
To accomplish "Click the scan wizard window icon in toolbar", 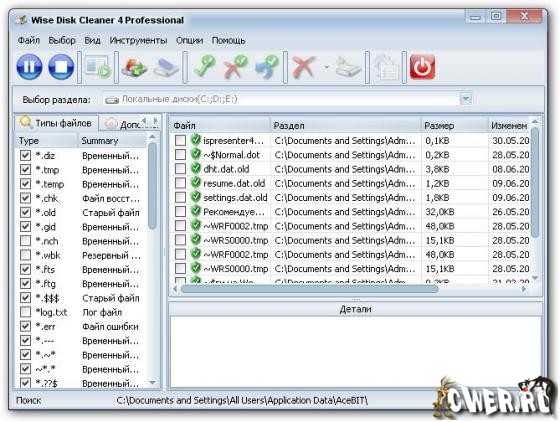I will coord(98,67).
